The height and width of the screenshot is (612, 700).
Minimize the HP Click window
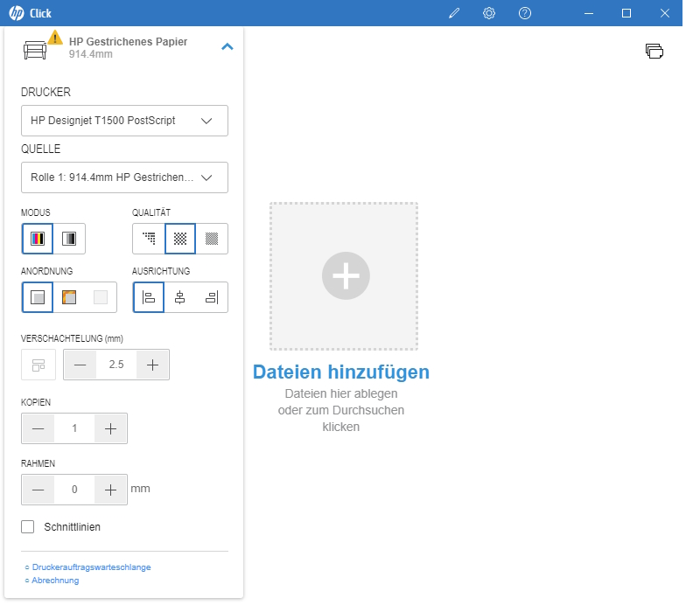[589, 13]
